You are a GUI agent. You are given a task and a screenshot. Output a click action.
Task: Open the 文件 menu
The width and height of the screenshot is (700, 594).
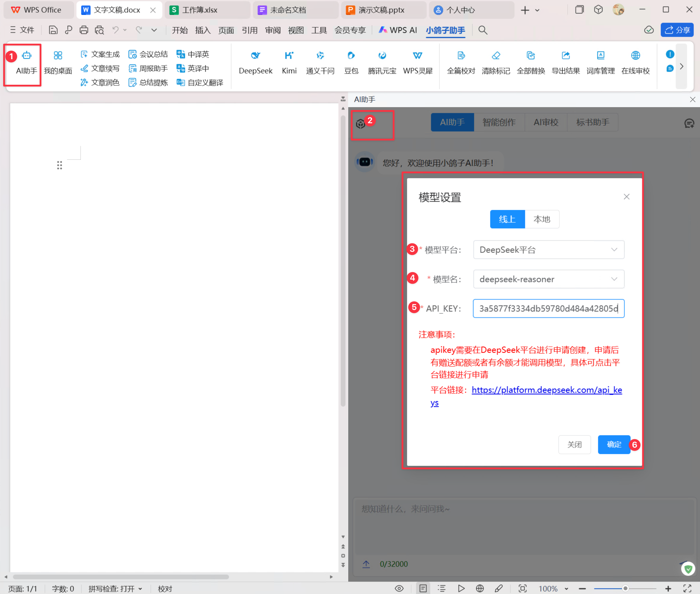point(22,30)
